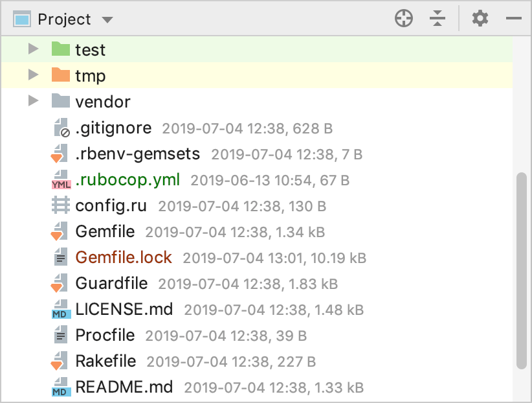The height and width of the screenshot is (403, 532).
Task: Click the Ruby icon beside Gemfile
Action: pos(60,232)
